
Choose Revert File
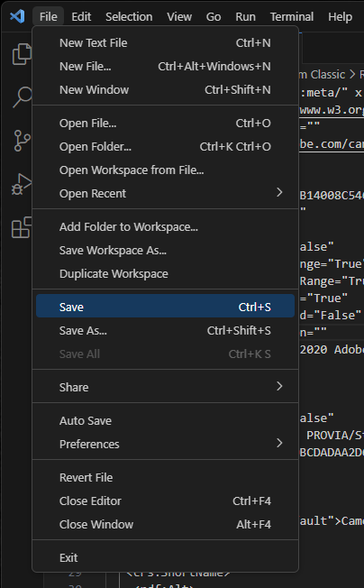pos(165,477)
